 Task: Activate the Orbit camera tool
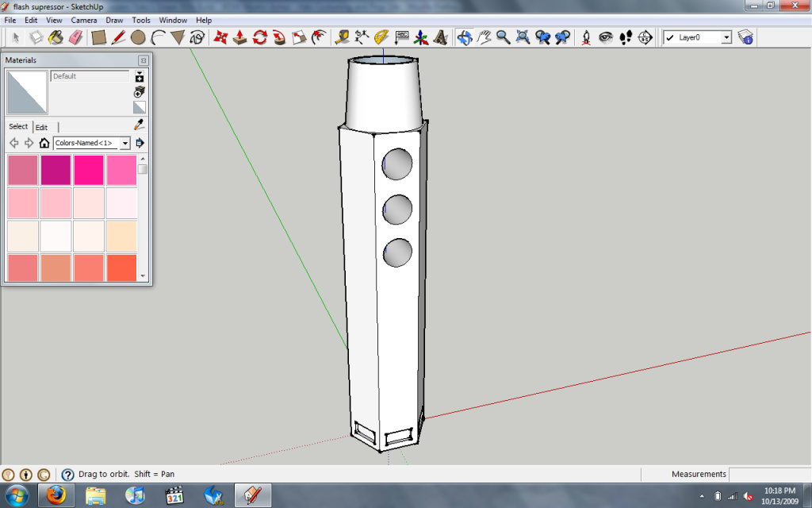click(x=465, y=37)
